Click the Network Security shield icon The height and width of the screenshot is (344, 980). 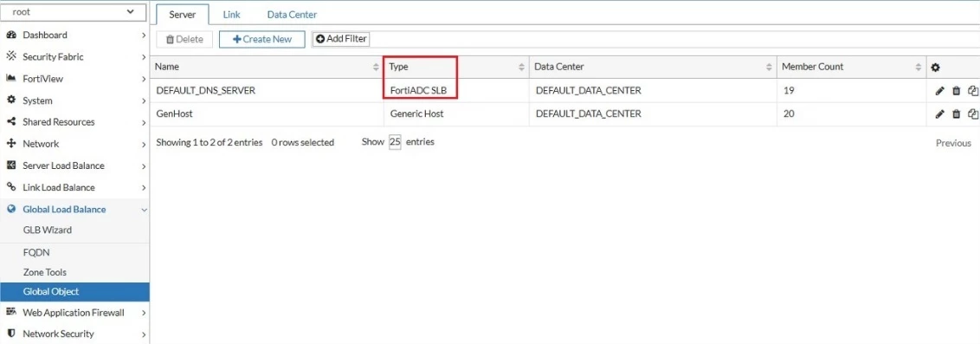(10, 334)
